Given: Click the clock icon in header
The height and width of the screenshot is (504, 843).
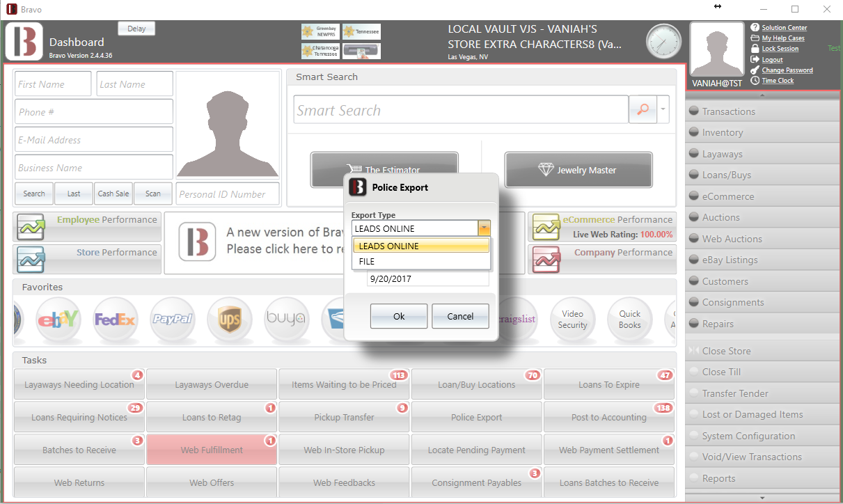Looking at the screenshot, I should point(663,42).
